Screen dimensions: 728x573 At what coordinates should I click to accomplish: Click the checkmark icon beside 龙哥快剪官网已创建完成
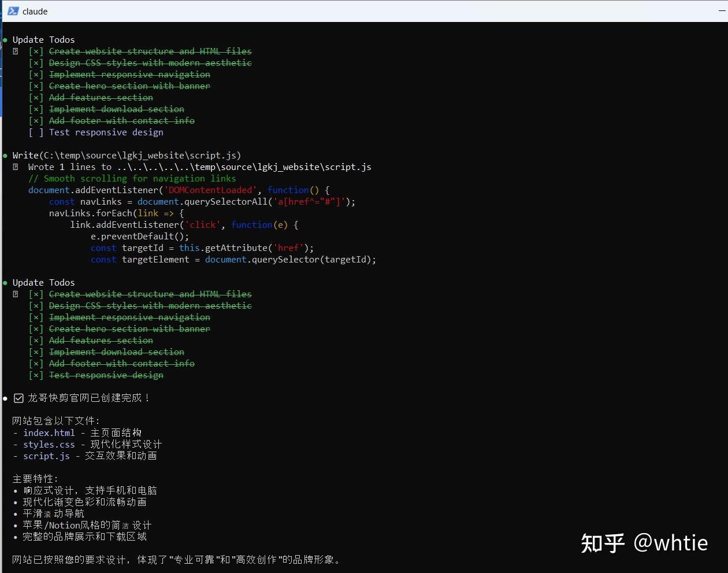(18, 398)
